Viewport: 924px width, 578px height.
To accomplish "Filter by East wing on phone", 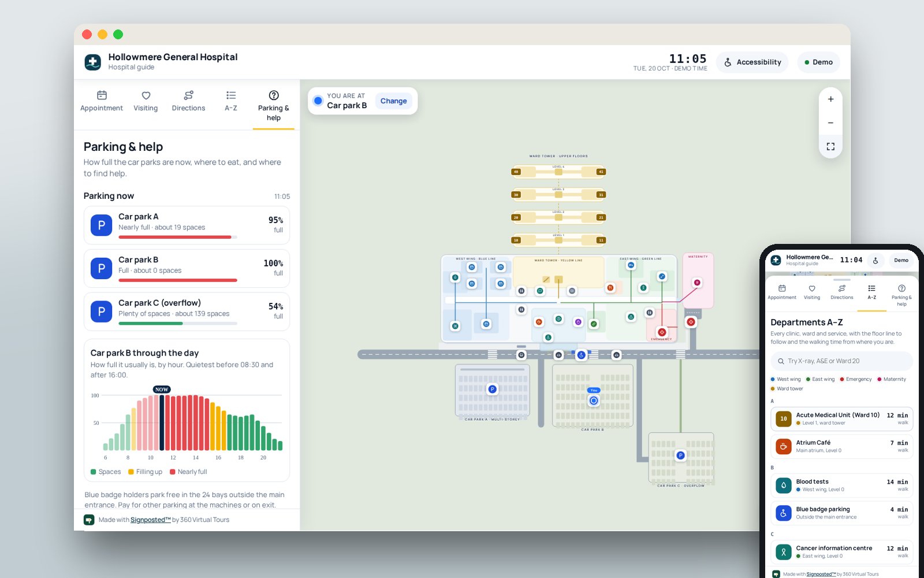I will pos(821,379).
